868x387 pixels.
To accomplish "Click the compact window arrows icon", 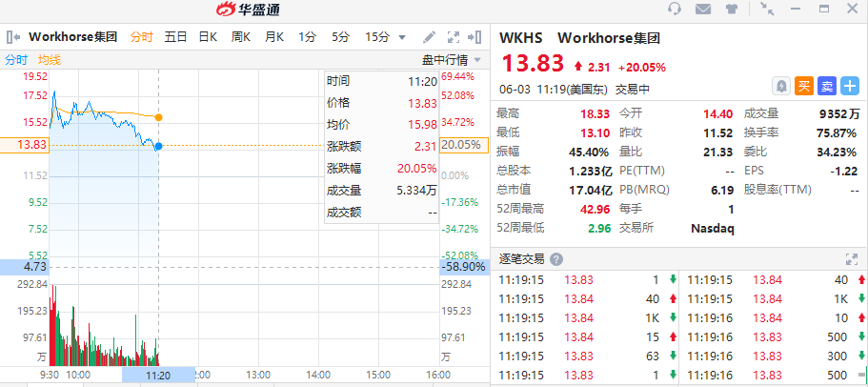I will [x=767, y=9].
